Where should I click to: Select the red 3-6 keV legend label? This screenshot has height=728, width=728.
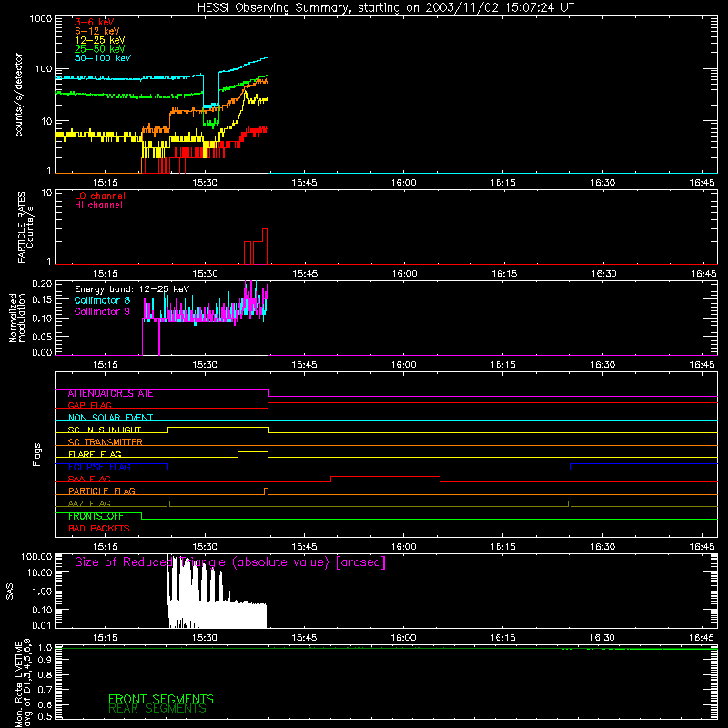click(95, 22)
